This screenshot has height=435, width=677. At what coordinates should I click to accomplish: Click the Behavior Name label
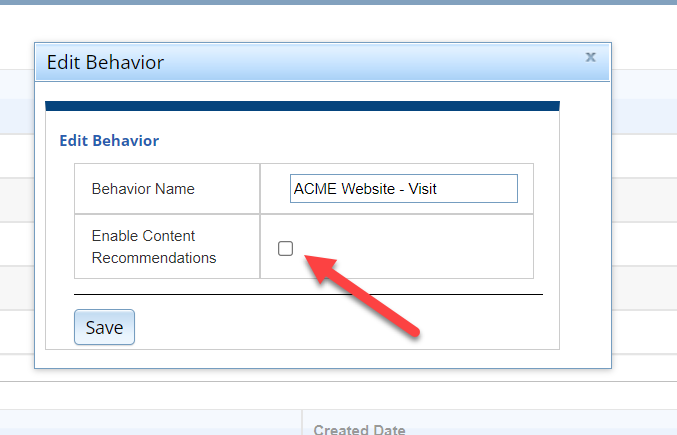[x=143, y=189]
